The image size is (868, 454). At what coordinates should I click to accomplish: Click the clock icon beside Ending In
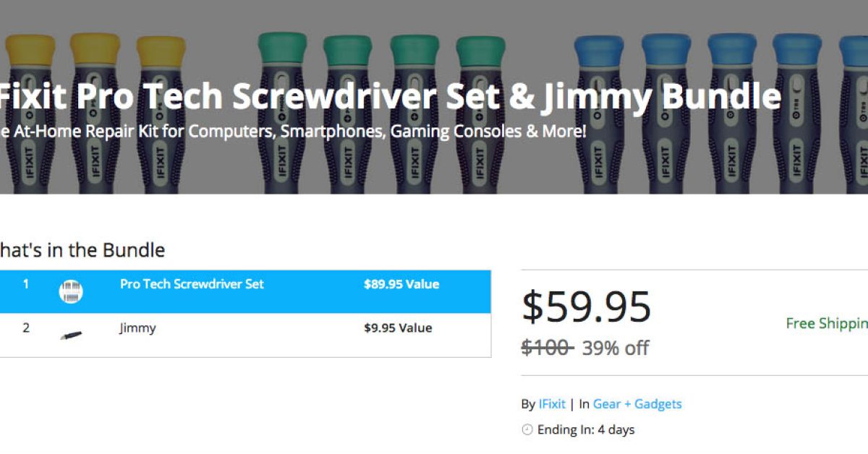[x=527, y=430]
